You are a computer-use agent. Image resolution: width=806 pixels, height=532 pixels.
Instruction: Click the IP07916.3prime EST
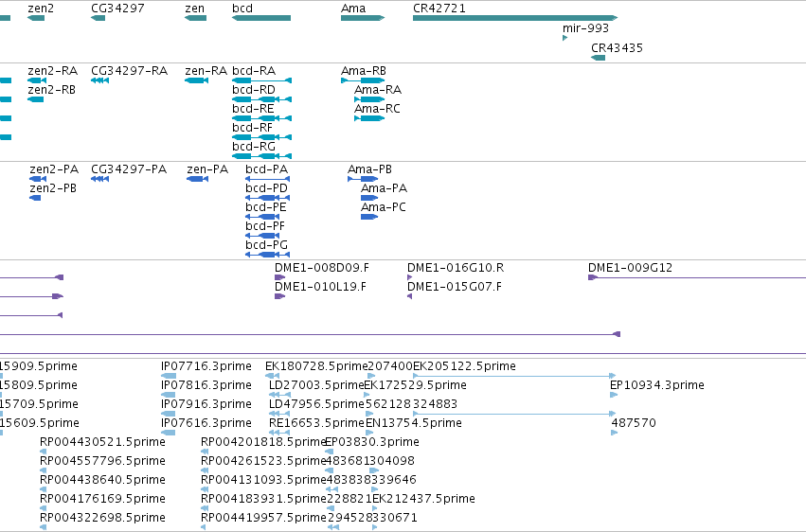pyautogui.click(x=168, y=414)
